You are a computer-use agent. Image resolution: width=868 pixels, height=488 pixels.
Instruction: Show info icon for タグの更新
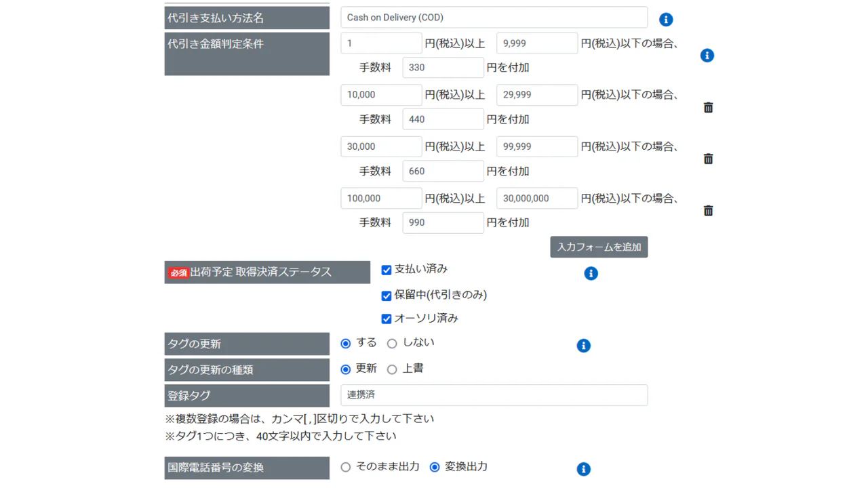583,346
